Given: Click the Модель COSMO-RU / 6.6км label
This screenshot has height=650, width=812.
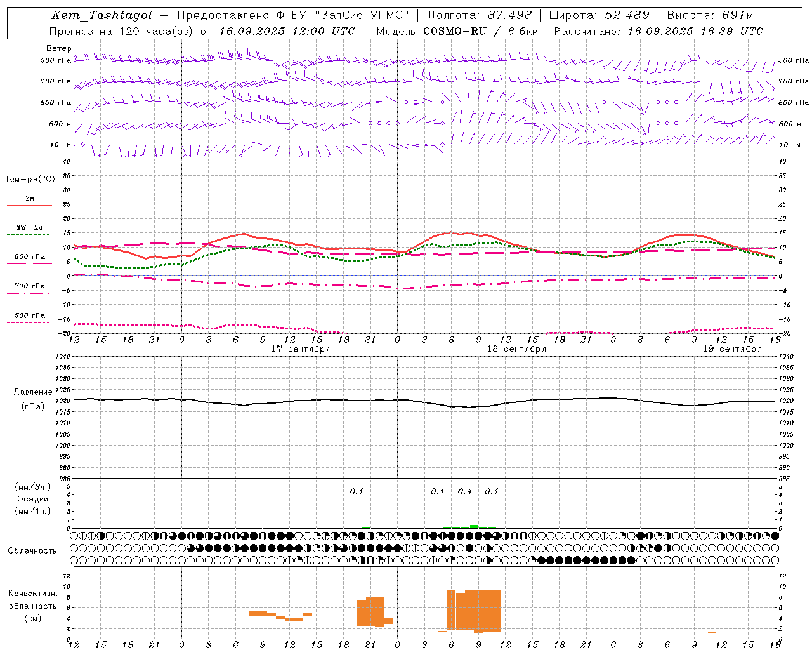Looking at the screenshot, I should (x=457, y=31).
